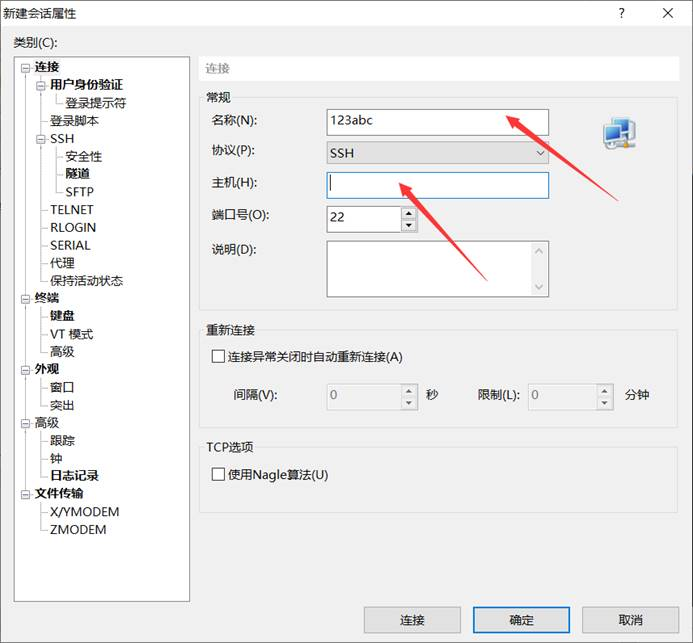Select 代理 in the tree

pos(62,263)
